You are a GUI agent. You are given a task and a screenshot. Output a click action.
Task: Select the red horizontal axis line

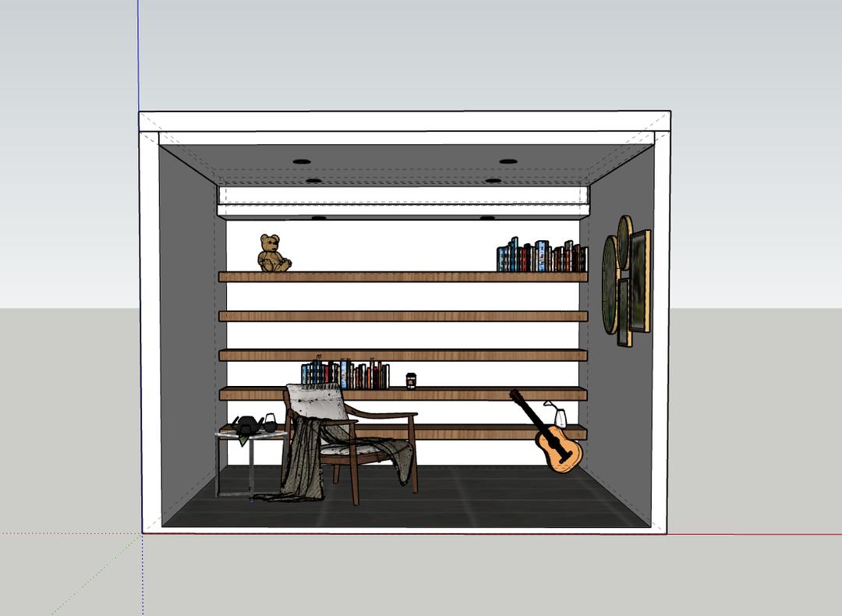click(748, 535)
